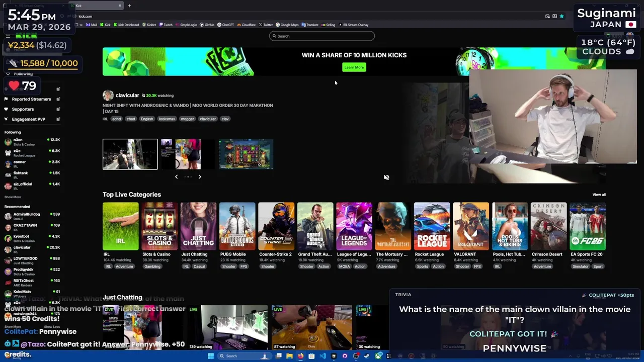
Task: Expand Show More under Following list
Action: (13, 197)
